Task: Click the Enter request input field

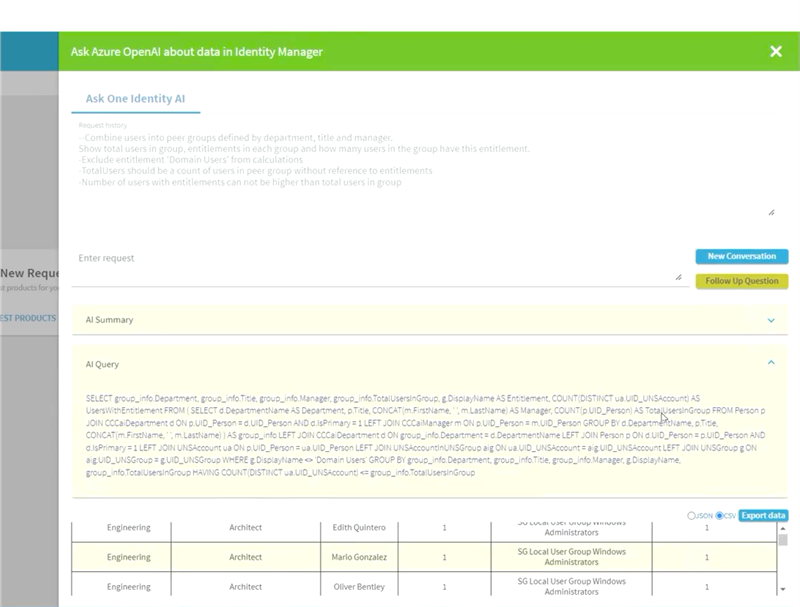Action: click(380, 266)
